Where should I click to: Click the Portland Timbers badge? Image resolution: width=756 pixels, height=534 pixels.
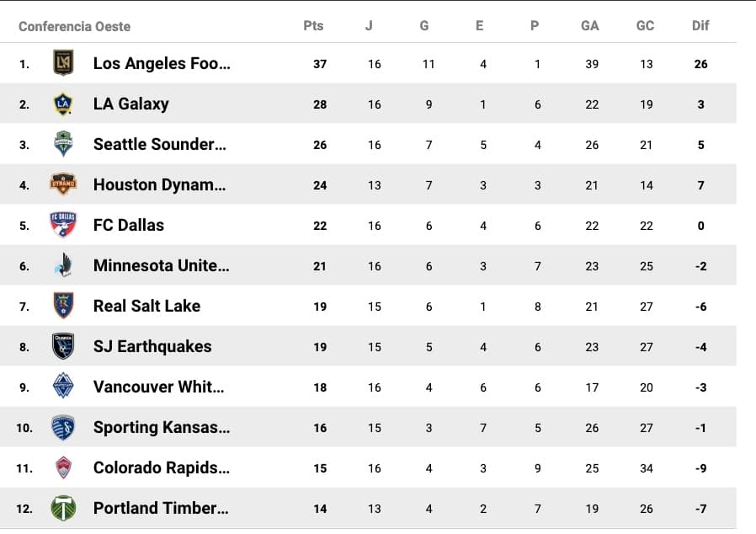pos(63,508)
